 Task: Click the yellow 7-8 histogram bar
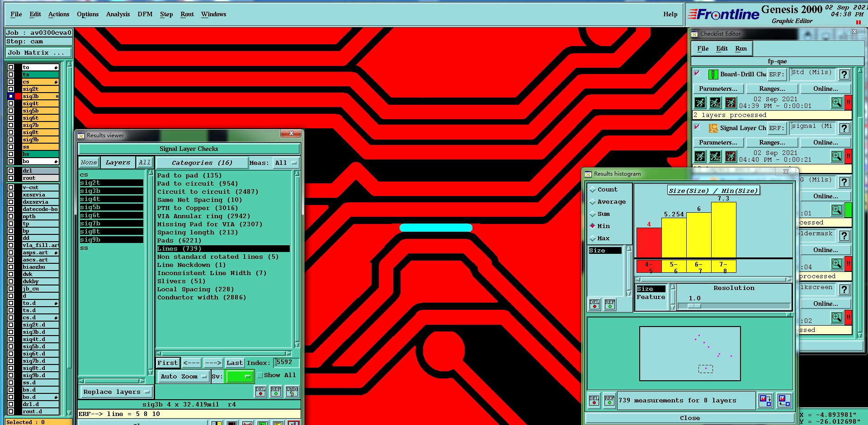[x=724, y=230]
